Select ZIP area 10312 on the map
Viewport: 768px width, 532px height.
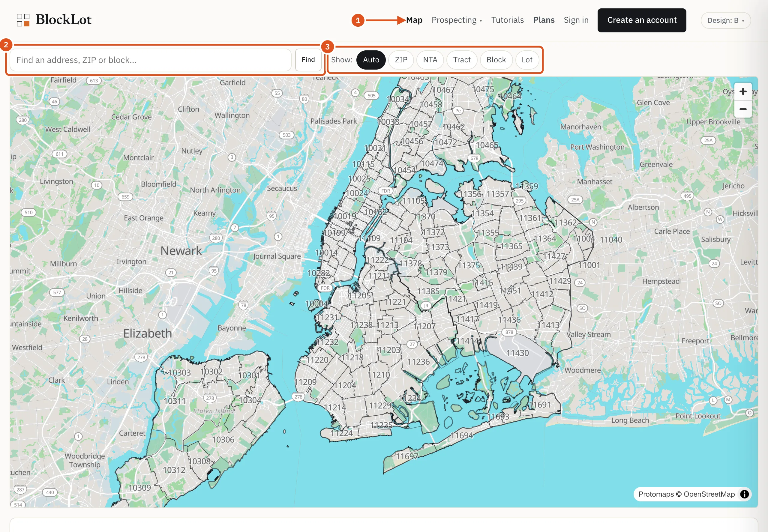point(174,470)
